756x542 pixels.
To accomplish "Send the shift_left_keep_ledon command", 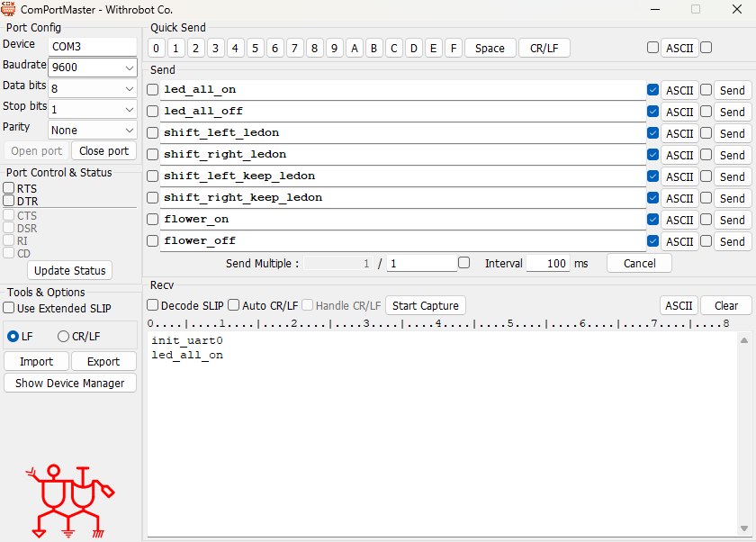I will [733, 177].
